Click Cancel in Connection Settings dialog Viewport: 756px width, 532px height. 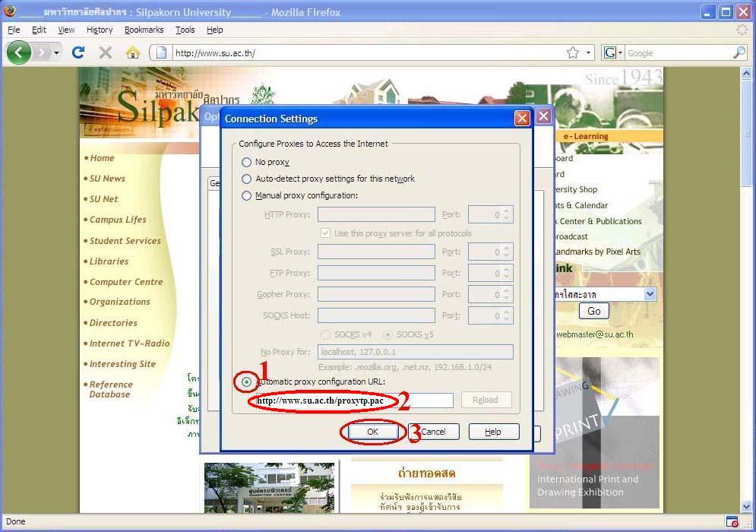coord(433,432)
